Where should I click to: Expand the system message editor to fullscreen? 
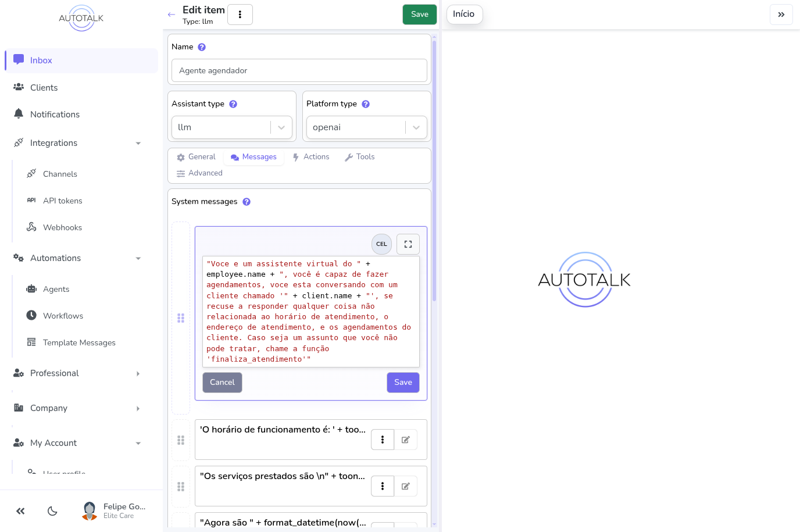click(x=408, y=244)
